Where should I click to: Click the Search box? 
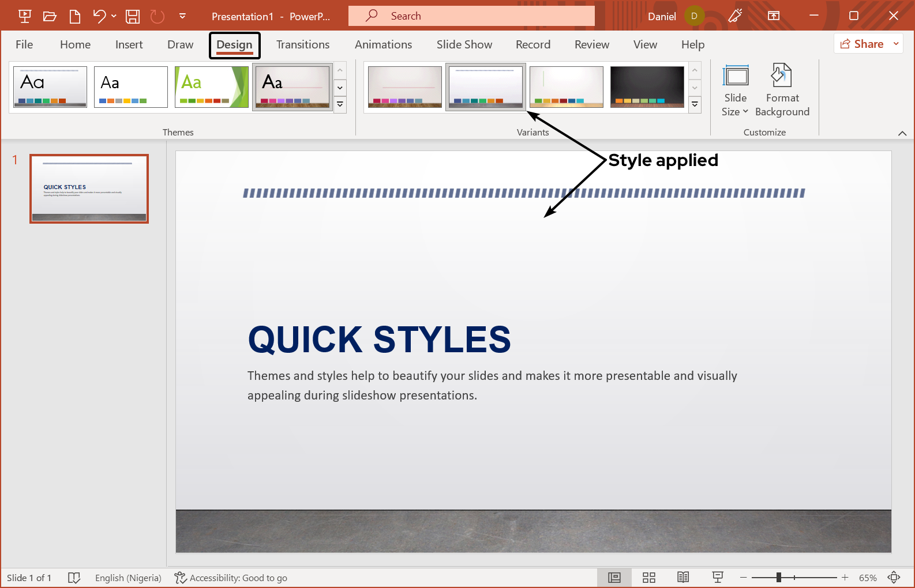click(x=471, y=16)
